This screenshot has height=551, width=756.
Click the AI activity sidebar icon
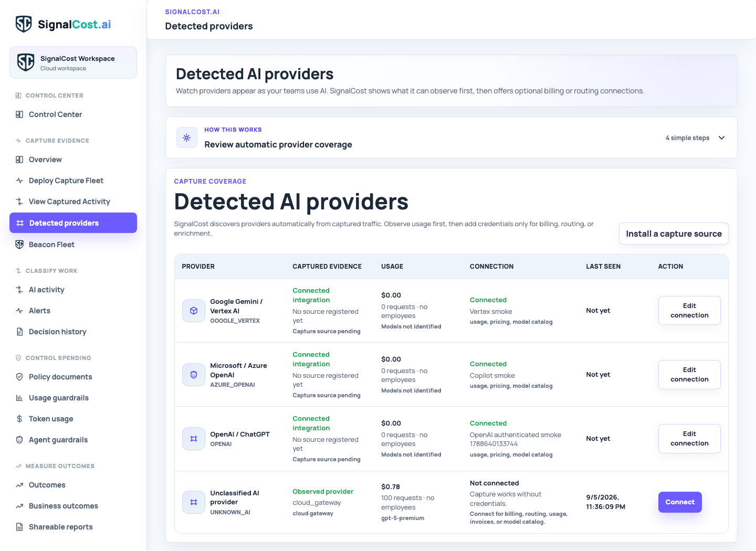point(19,290)
